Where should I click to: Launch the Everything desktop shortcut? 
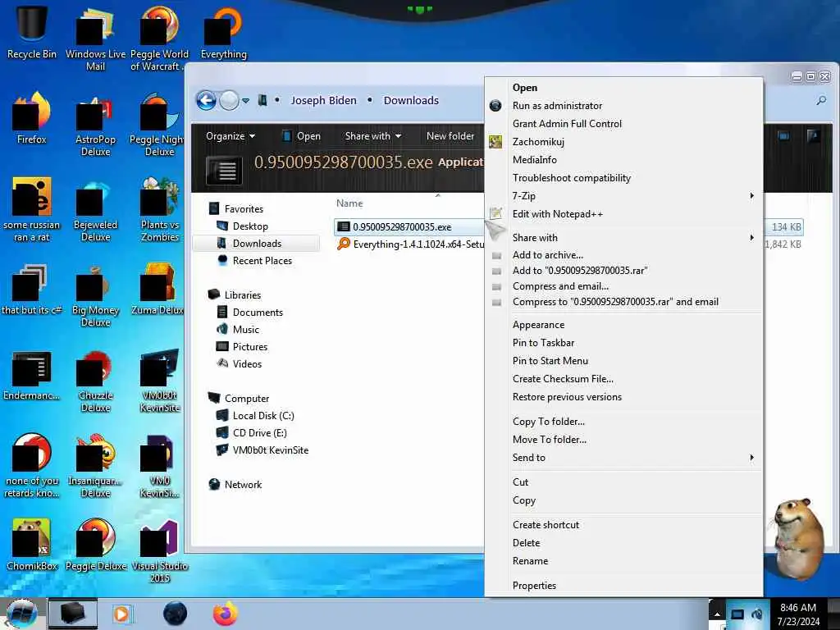point(223,32)
